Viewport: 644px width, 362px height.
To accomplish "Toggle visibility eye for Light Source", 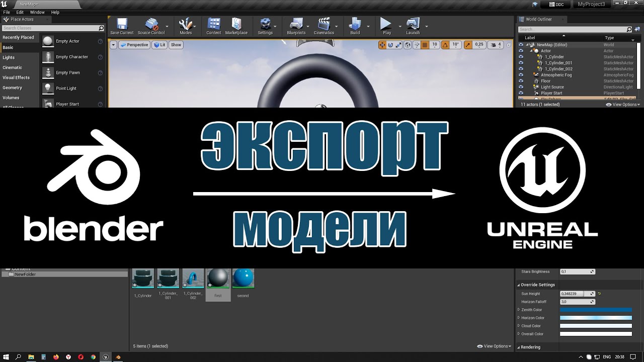I will (x=521, y=87).
